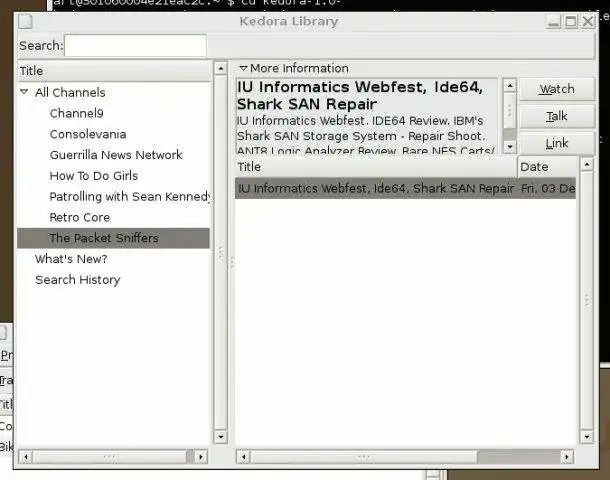Sort episodes by the Title column header

click(376, 167)
